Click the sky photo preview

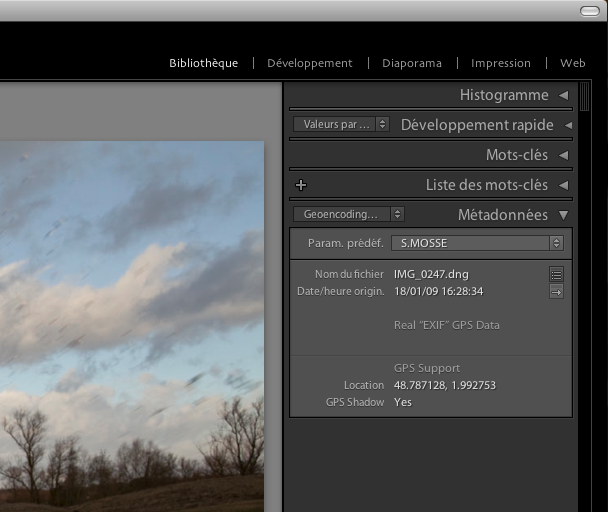tap(130, 300)
